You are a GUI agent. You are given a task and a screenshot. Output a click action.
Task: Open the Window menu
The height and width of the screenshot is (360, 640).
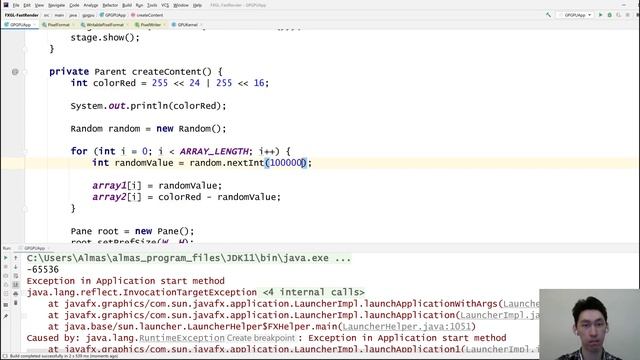click(181, 5)
